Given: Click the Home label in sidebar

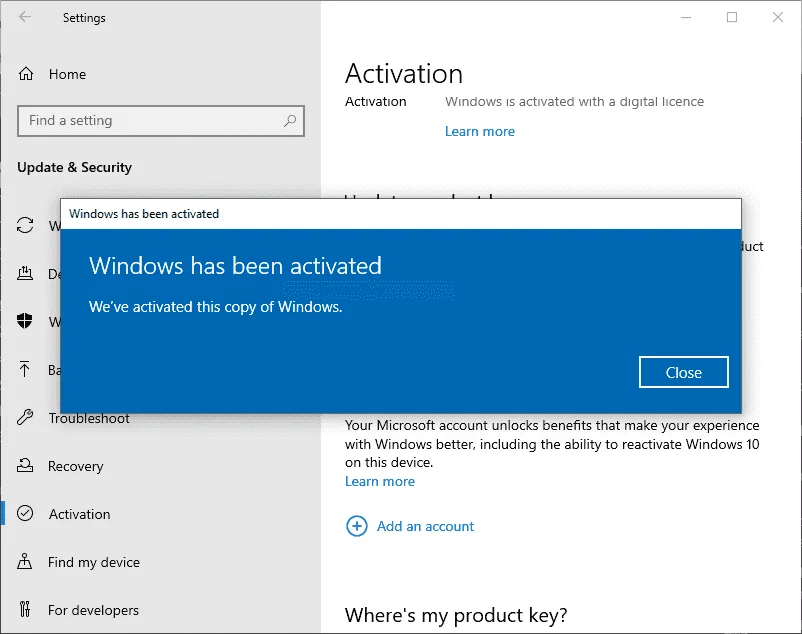Looking at the screenshot, I should (68, 74).
